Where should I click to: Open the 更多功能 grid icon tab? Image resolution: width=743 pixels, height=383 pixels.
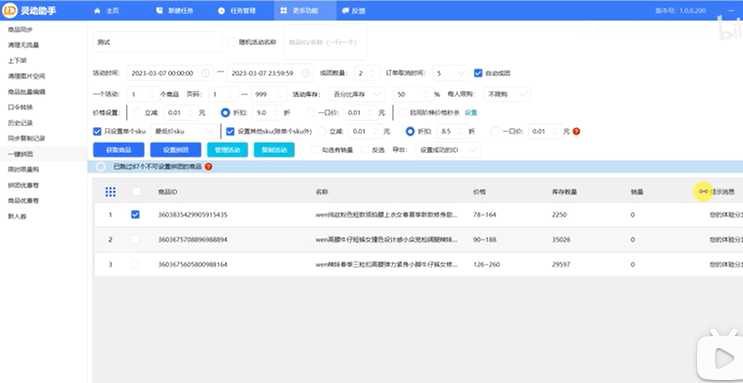point(305,10)
